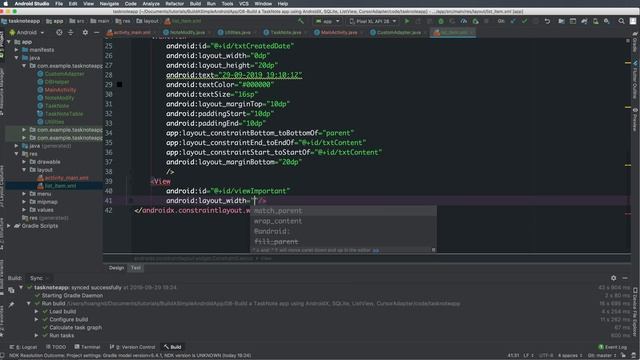Expand the Configure build step
The image size is (640, 360).
pyautogui.click(x=36, y=319)
